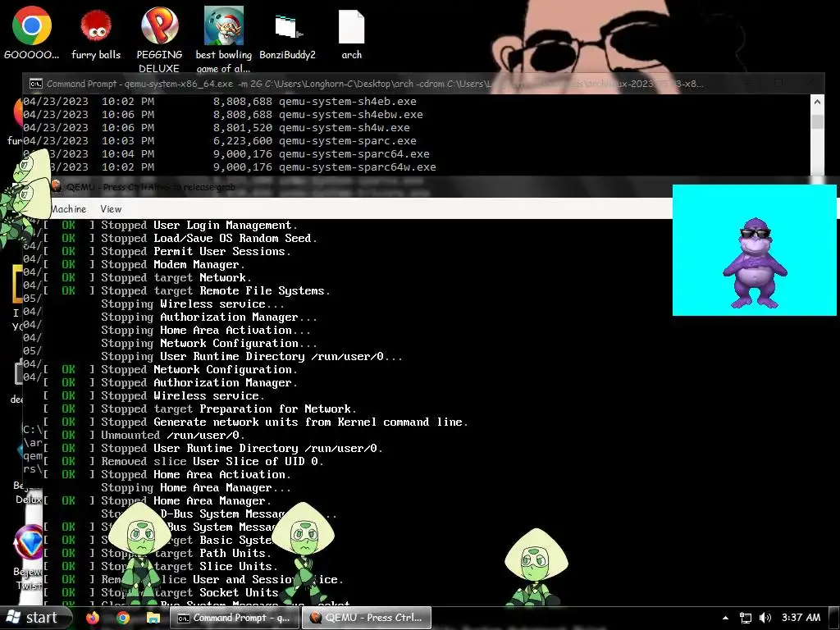Click 'Removed slice User Slice of UID 0.' line

click(x=183, y=461)
